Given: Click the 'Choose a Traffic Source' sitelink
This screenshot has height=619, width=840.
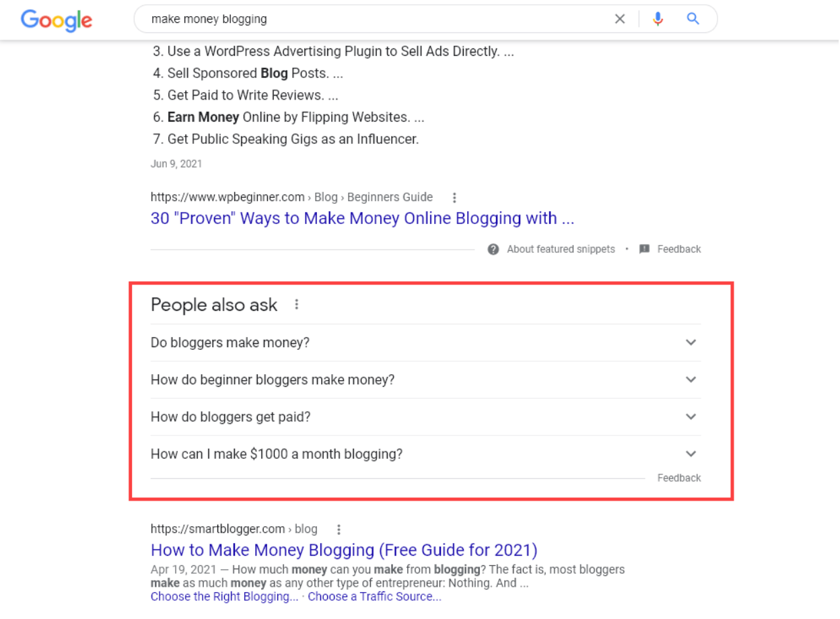Looking at the screenshot, I should tap(374, 596).
